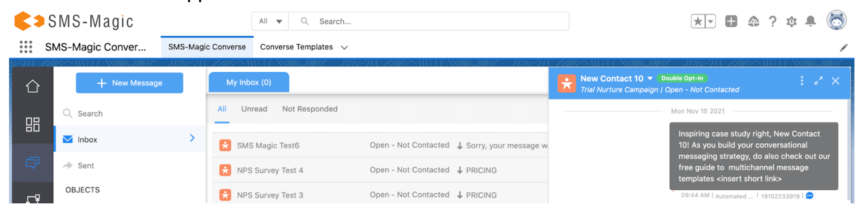Click the edit pencil icon on navigation bar

[843, 47]
